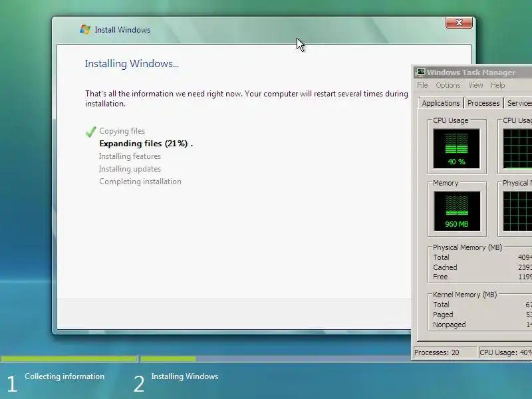The width and height of the screenshot is (532, 399).
Task: Open the View menu in Task Manager
Action: pyautogui.click(x=475, y=85)
